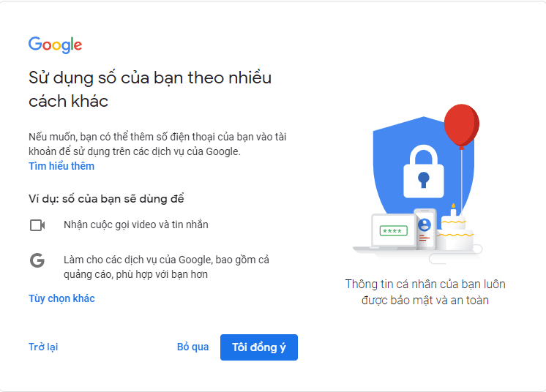Click the laptop with password field illustration
Image resolution: width=546 pixels, height=392 pixels.
(x=392, y=231)
